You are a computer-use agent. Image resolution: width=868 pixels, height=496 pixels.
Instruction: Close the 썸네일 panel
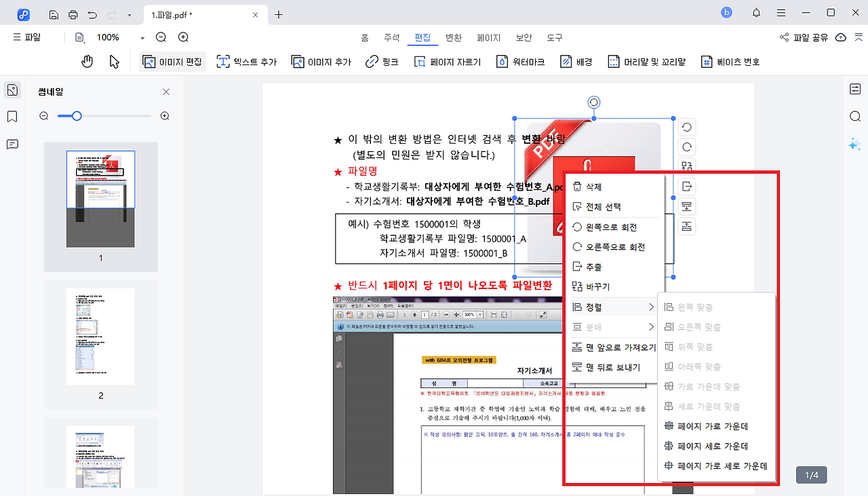tap(166, 92)
